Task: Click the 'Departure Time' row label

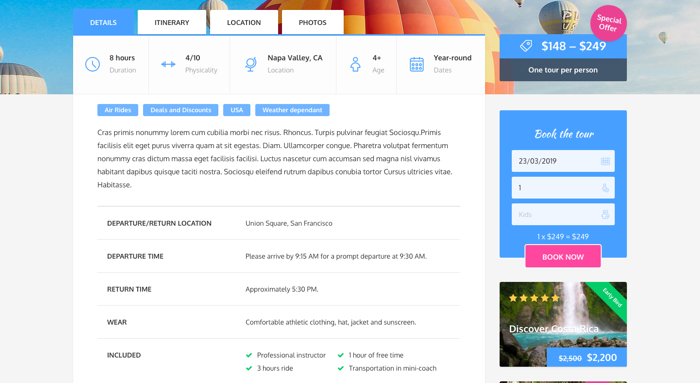Action: tap(135, 256)
